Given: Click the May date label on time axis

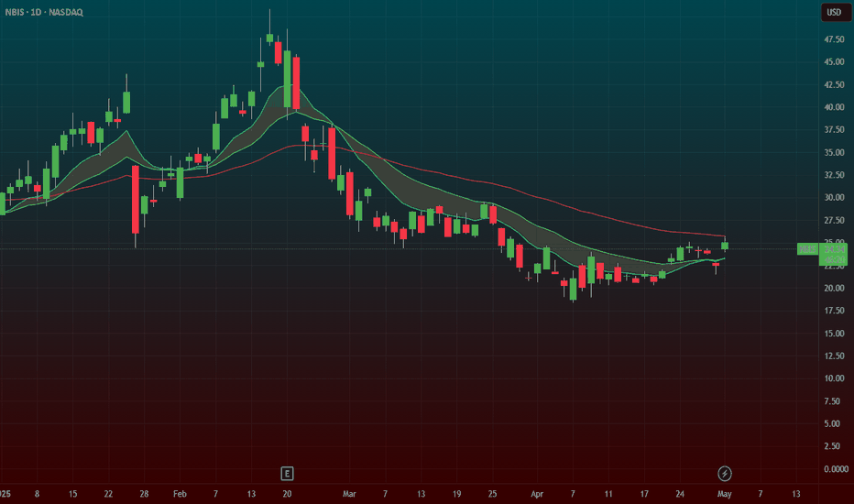Looking at the screenshot, I should [x=725, y=494].
